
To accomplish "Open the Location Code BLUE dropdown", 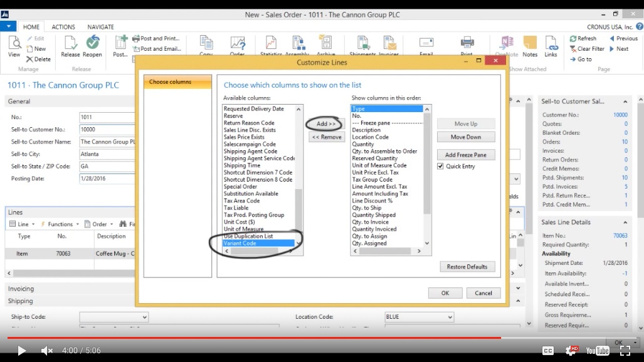I will coord(450,316).
